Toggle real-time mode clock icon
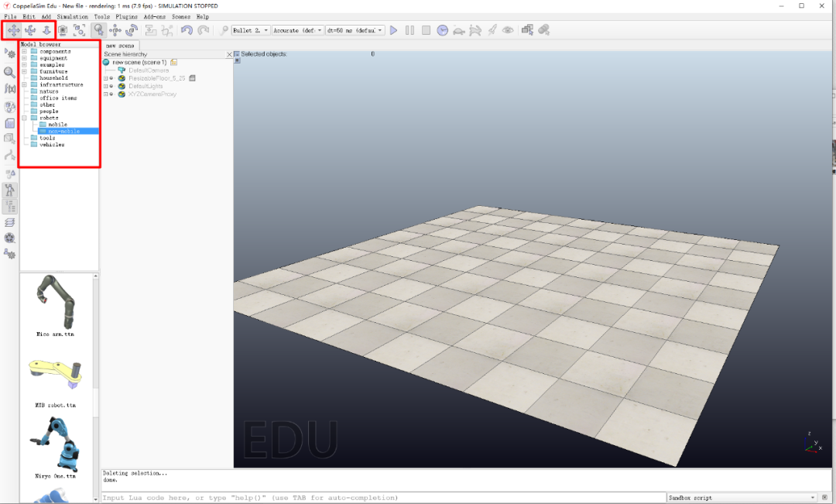Viewport: 836px width, 504px height. [442, 30]
